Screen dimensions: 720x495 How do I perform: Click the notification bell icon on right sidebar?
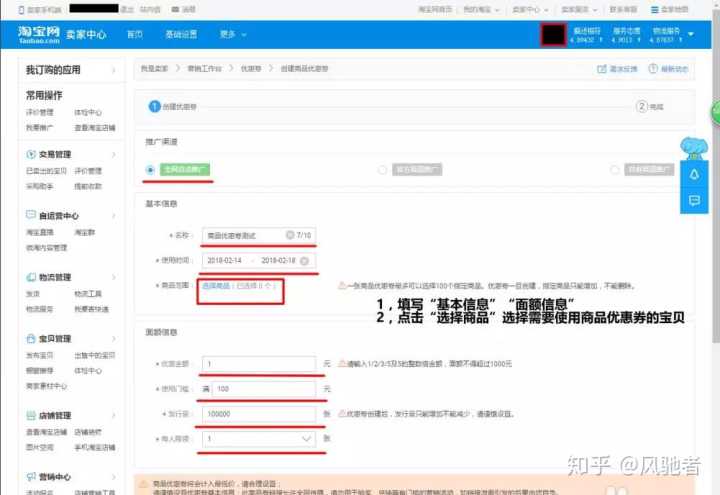[x=694, y=174]
